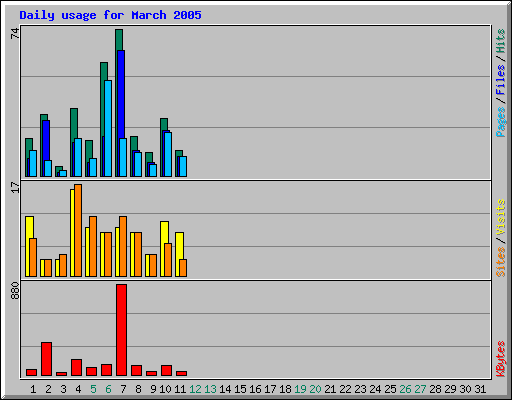This screenshot has width=512, height=400.
Task: Select green weekend day '12' label
Action: 195,389
